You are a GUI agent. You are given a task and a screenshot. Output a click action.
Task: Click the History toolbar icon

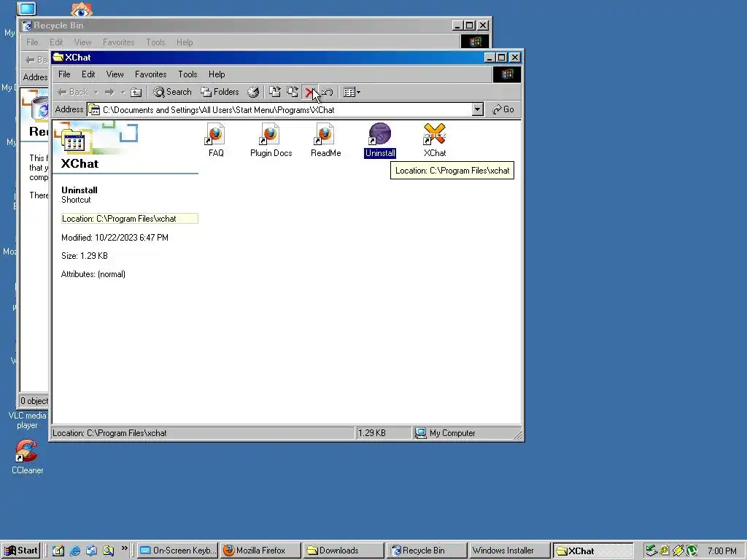[253, 92]
